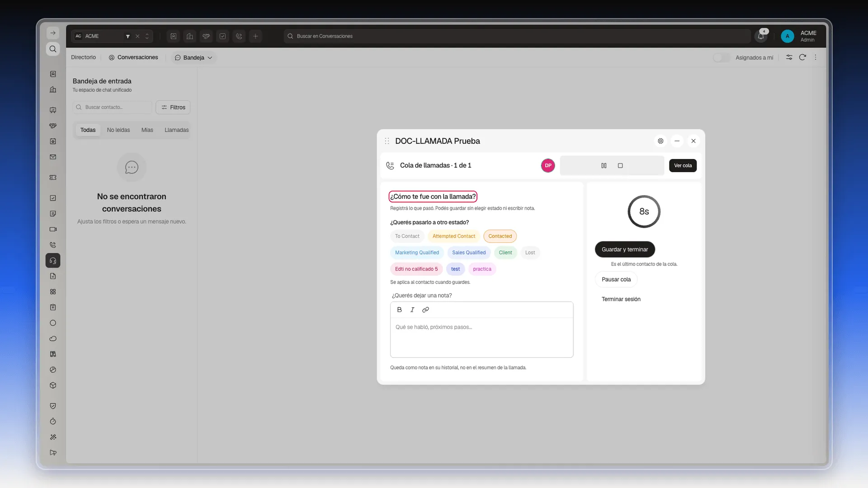
Task: Choose the Lost status chip
Action: coord(530,253)
